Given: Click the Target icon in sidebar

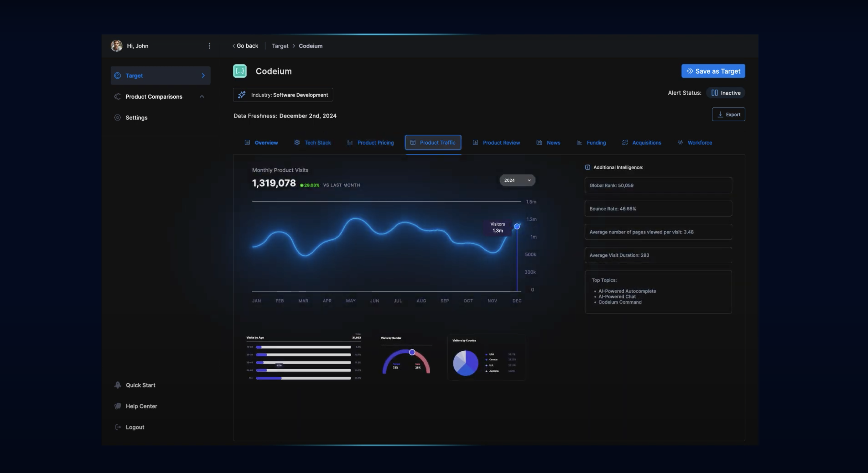Looking at the screenshot, I should pyautogui.click(x=117, y=75).
